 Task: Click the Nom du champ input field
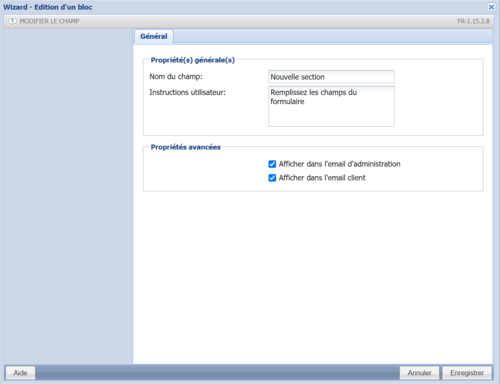pyautogui.click(x=331, y=77)
